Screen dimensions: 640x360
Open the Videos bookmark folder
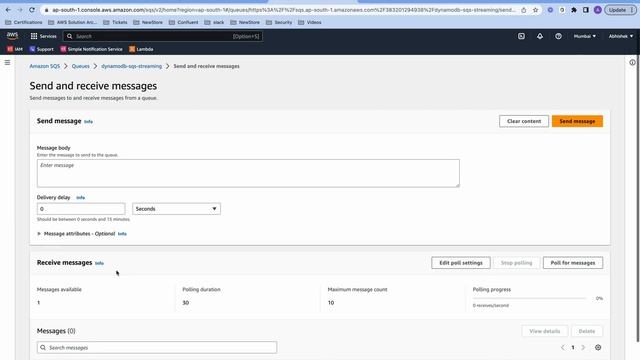click(310, 22)
